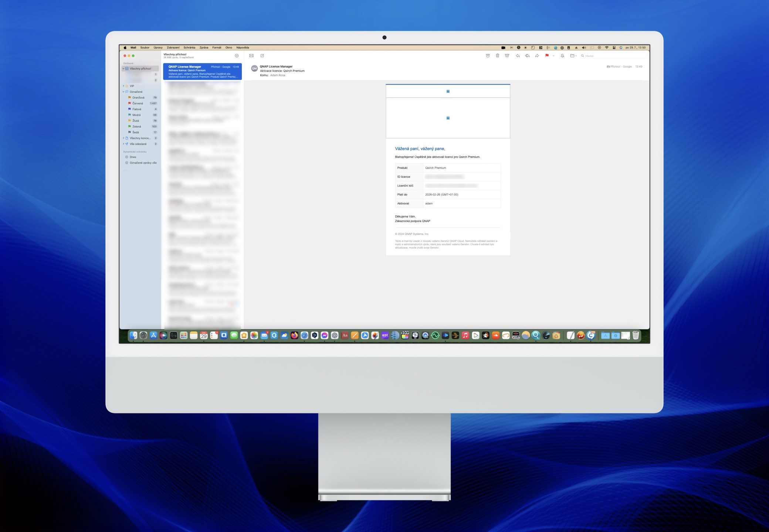The image size is (769, 532).
Task: Move message to junk icon
Action: point(507,56)
